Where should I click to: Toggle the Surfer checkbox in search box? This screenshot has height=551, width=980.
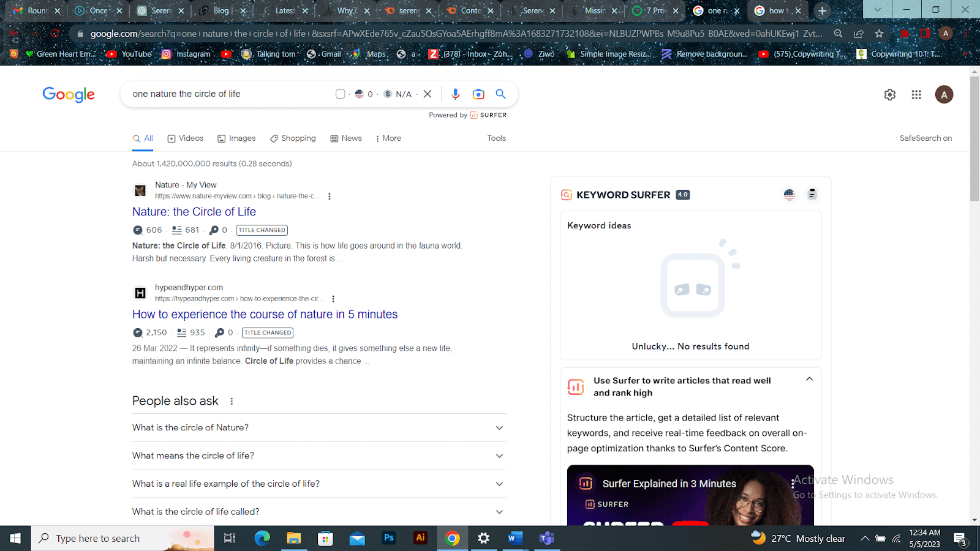(x=341, y=94)
